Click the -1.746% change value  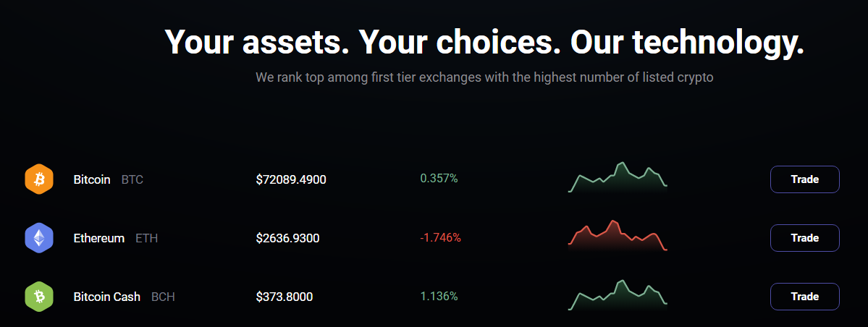440,238
